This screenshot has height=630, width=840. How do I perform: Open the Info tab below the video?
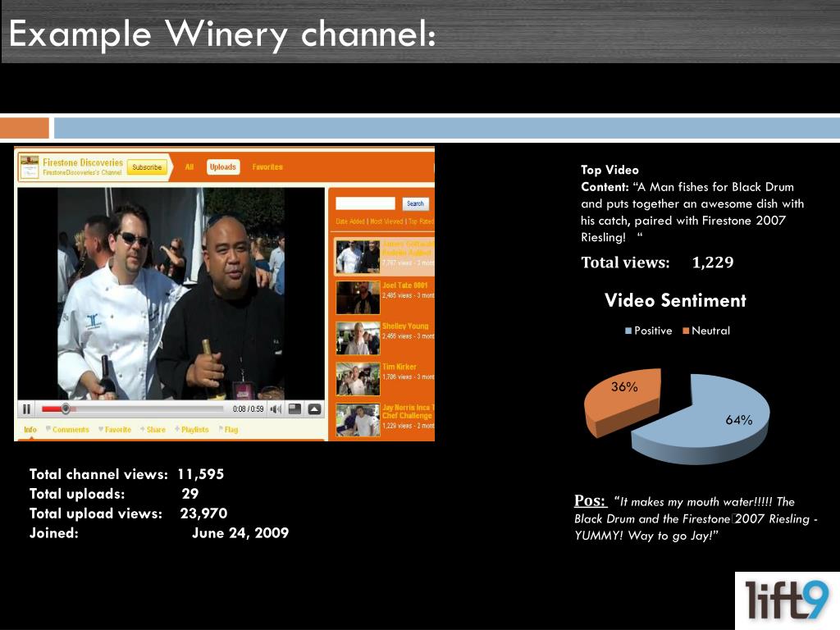click(x=30, y=430)
